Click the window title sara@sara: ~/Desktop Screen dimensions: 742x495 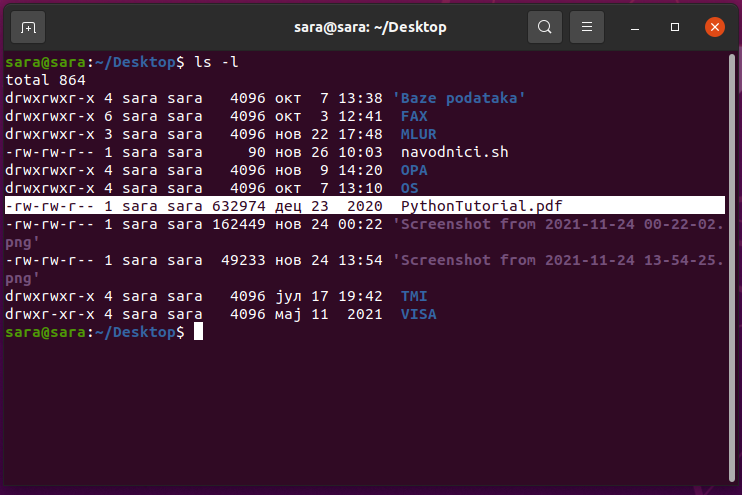point(370,27)
